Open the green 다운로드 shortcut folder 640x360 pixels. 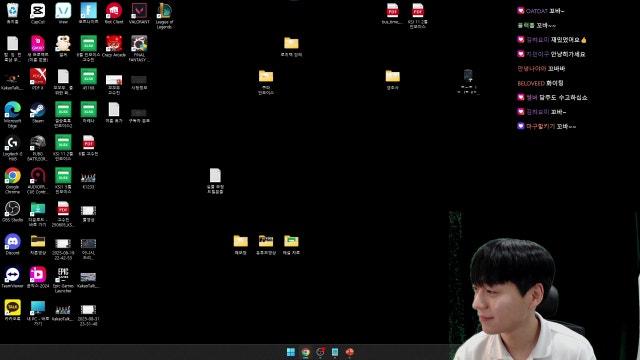coord(38,214)
